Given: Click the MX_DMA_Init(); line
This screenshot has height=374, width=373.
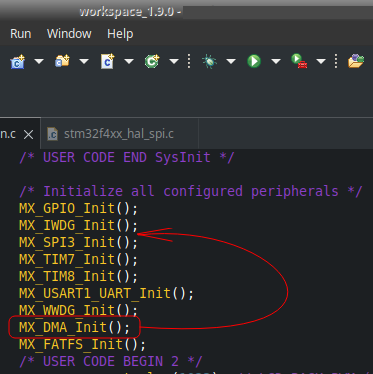Looking at the screenshot, I should [74, 327].
